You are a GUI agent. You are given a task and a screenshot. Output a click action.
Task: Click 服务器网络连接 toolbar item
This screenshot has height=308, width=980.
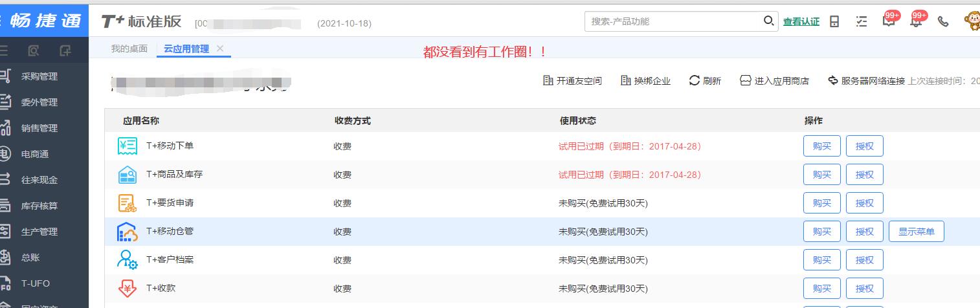(866, 81)
